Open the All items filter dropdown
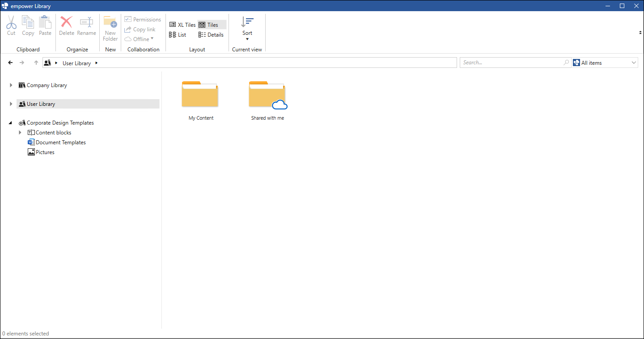This screenshot has width=644, height=339. point(605,63)
